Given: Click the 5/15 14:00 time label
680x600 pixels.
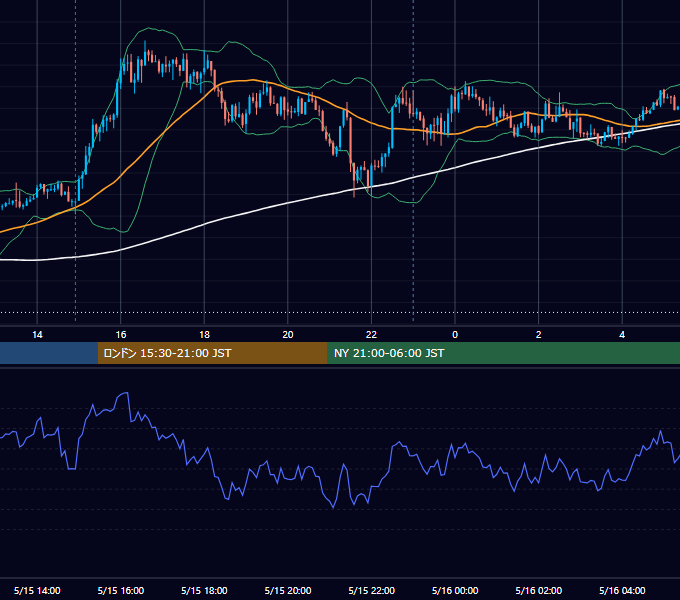Looking at the screenshot, I should [x=37, y=590].
